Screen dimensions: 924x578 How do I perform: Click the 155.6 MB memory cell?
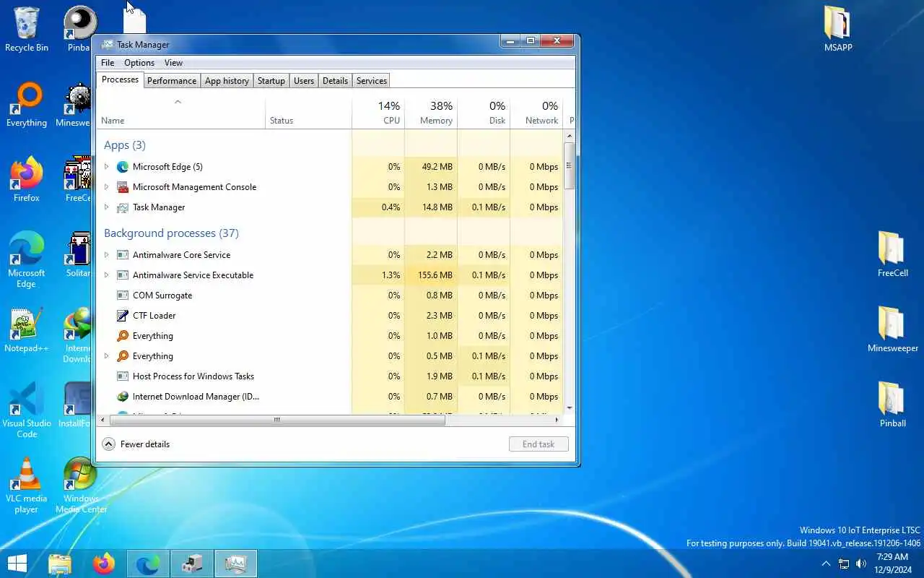pos(431,275)
